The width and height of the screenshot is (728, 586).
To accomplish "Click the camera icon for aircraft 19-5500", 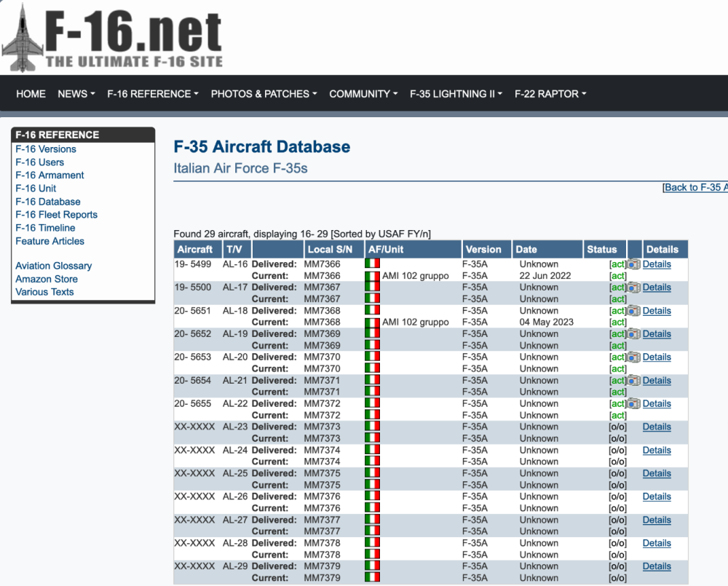I will (x=633, y=288).
